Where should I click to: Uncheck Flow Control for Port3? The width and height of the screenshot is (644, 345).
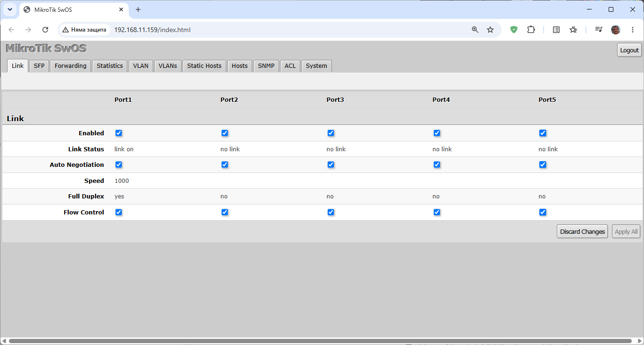coord(331,212)
